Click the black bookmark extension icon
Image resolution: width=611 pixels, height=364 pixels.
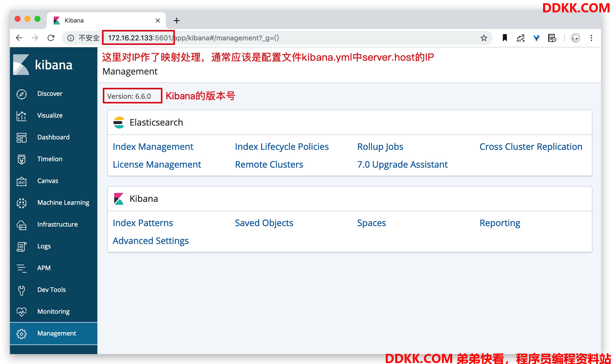(x=505, y=38)
